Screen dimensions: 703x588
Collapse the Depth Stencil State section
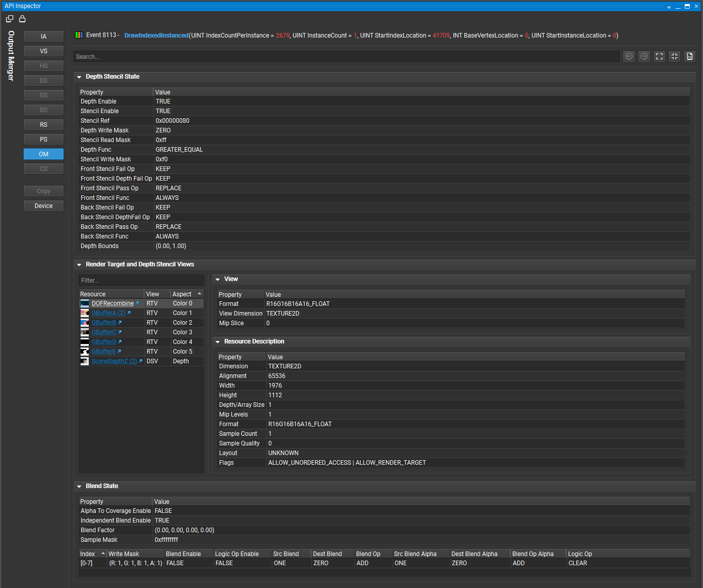pos(79,77)
